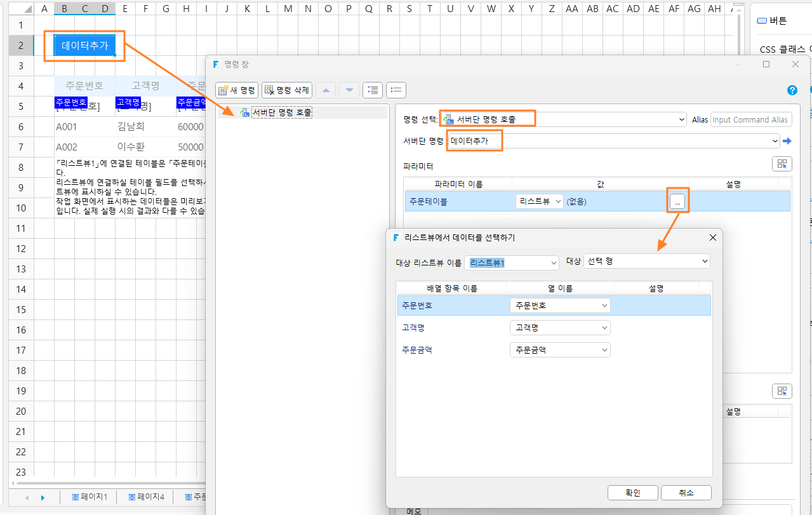Screen dimensions: 812x515
Task: Expand the 대상 리스트뷰 이름 dropdown
Action: 512,262
